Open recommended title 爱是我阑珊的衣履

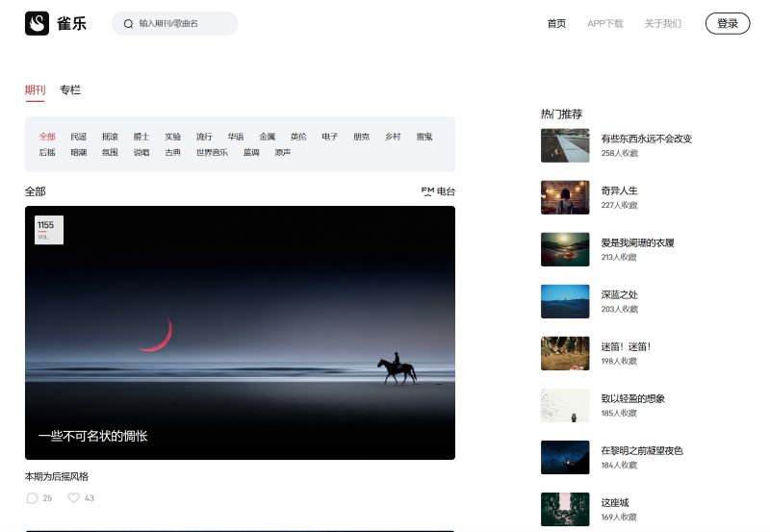tap(637, 243)
